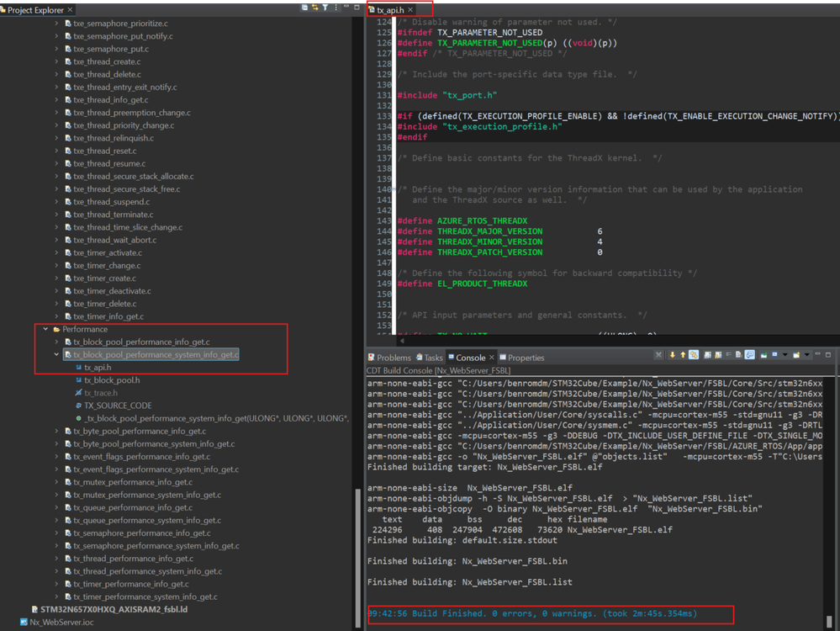Click the editor horizontal scrollbar left arrow
Image resolution: width=840 pixels, height=631 pixels.
pos(402,341)
